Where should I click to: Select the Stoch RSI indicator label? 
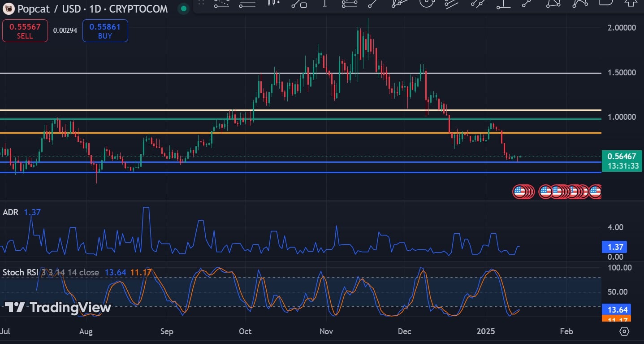[x=21, y=272]
